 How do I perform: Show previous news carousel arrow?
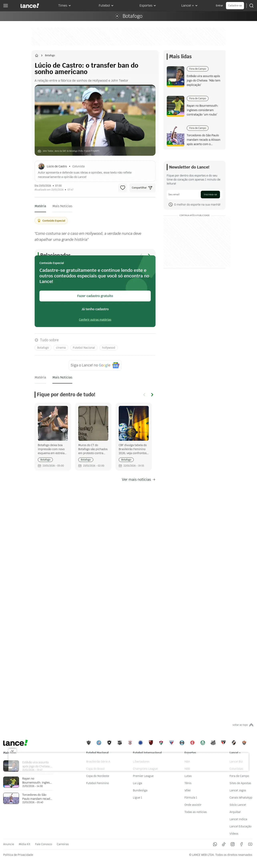coord(144,395)
